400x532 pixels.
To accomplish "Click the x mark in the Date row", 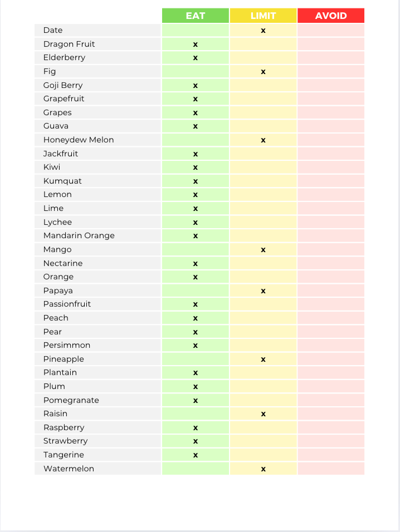I will [x=263, y=31].
